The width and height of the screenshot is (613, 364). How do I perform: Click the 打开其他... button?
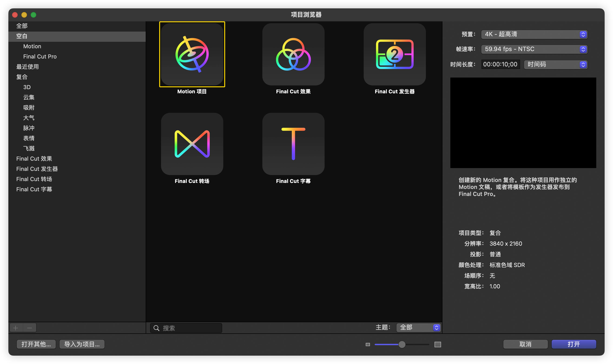tap(36, 344)
